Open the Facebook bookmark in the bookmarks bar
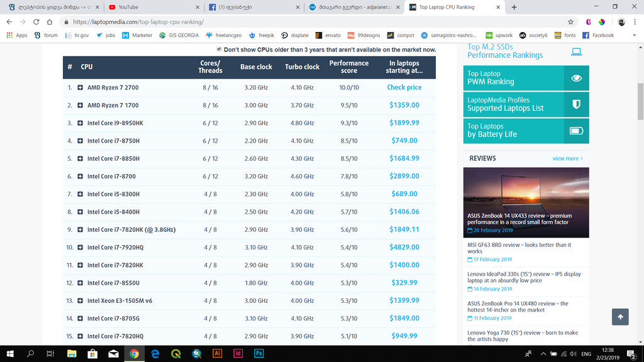644x362 pixels. click(x=598, y=35)
